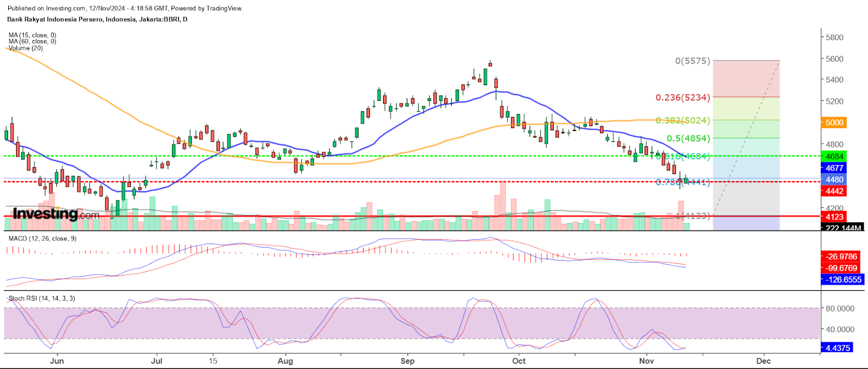Select the Volume (20) indicator label

25,48
